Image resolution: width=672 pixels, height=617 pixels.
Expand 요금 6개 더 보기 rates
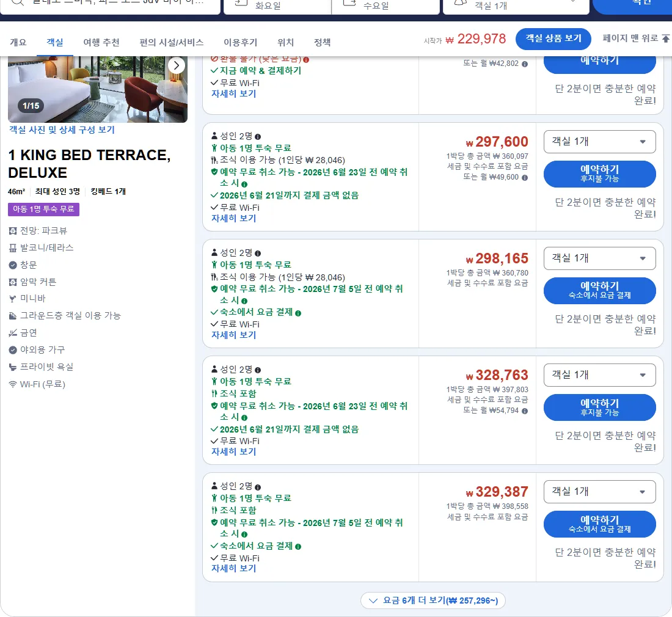433,601
